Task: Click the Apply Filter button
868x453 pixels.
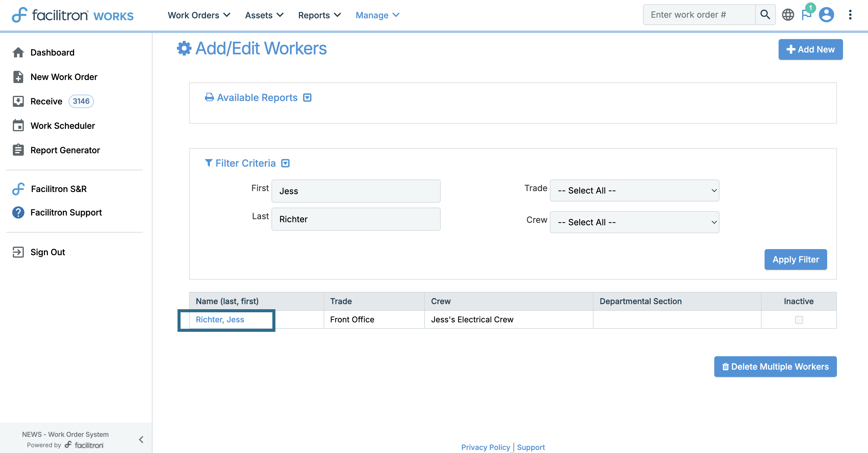Action: pos(795,259)
